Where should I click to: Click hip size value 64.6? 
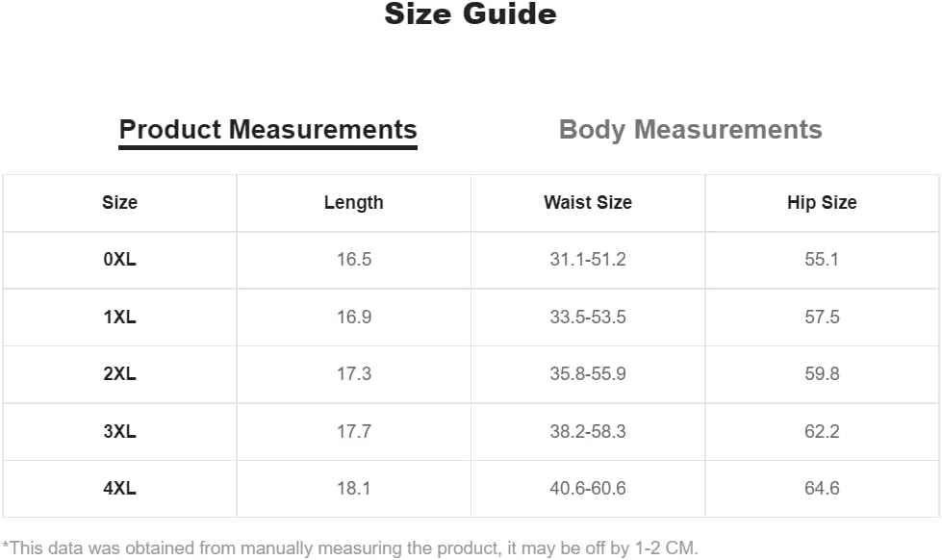pyautogui.click(x=822, y=488)
